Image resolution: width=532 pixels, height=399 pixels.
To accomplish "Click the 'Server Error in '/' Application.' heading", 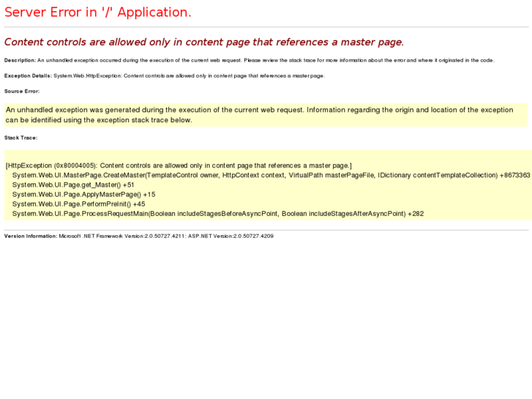I will [98, 12].
